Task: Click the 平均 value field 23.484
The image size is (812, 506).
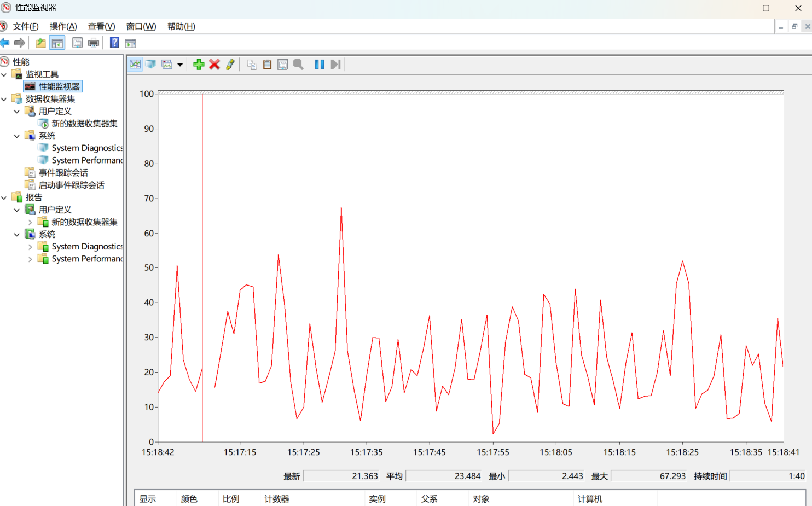Action: coord(444,476)
